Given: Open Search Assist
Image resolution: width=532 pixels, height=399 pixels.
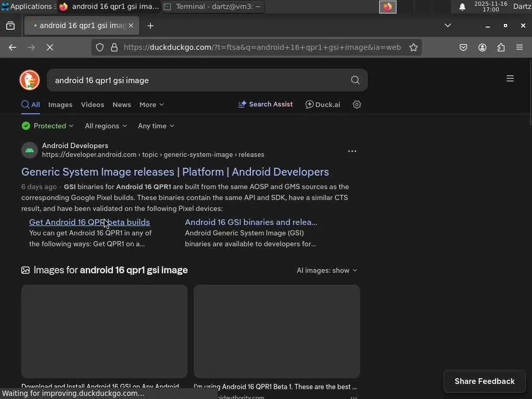Looking at the screenshot, I should [265, 104].
